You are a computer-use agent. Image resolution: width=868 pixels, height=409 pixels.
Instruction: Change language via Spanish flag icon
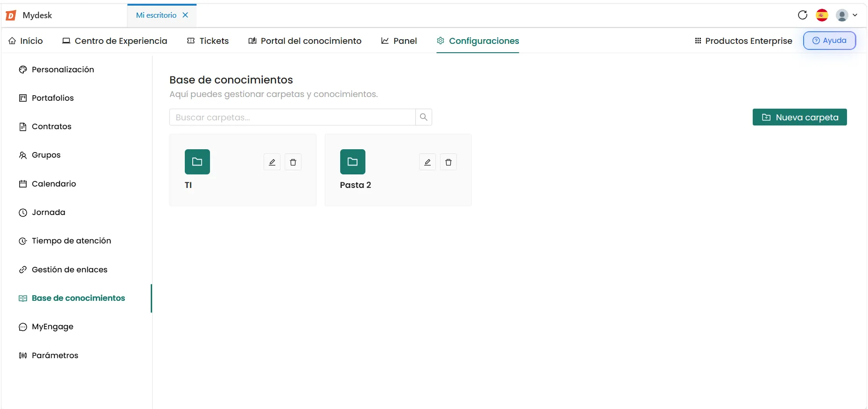click(822, 15)
